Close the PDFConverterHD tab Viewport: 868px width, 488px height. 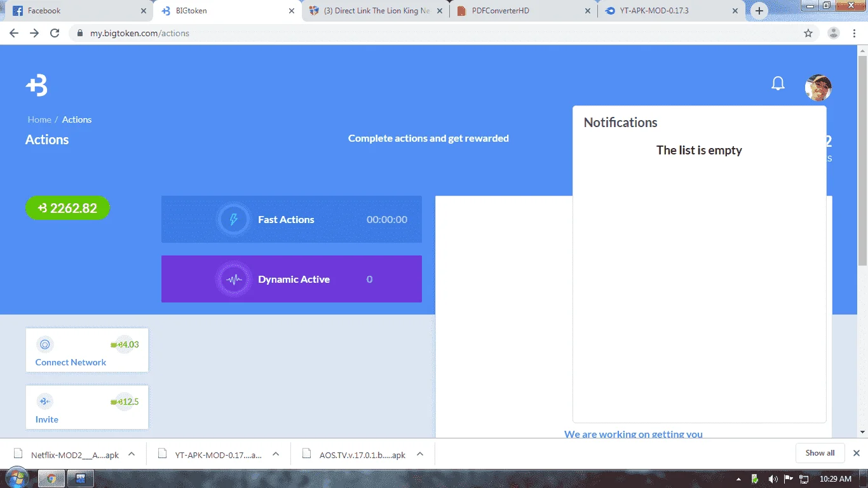(588, 11)
